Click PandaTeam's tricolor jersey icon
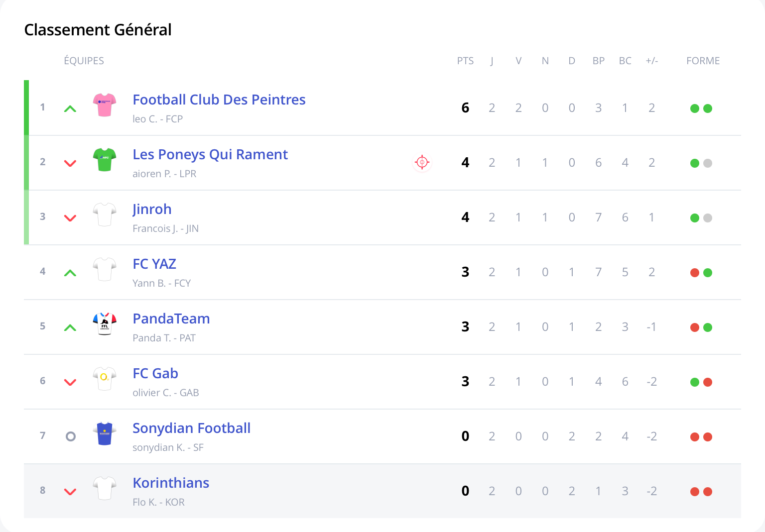 pos(105,324)
